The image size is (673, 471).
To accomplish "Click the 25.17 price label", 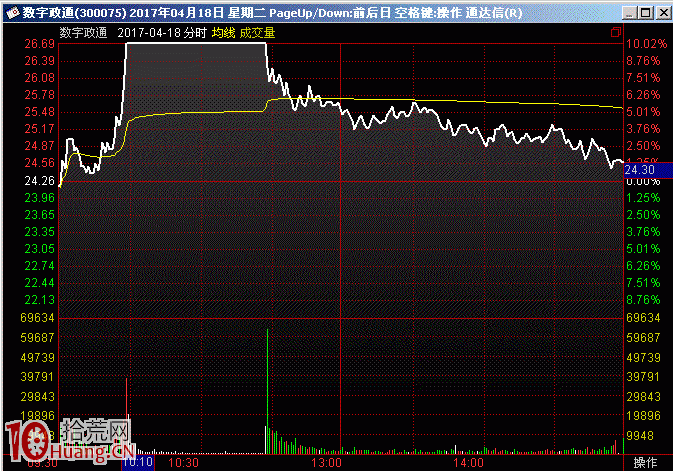I will [x=39, y=129].
